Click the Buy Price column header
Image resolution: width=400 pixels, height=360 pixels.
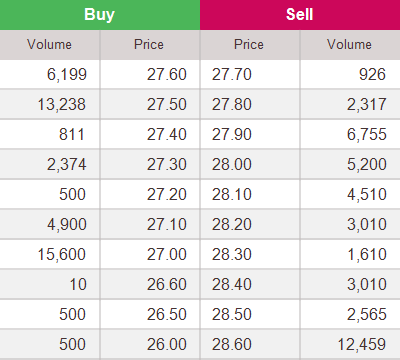coord(149,45)
